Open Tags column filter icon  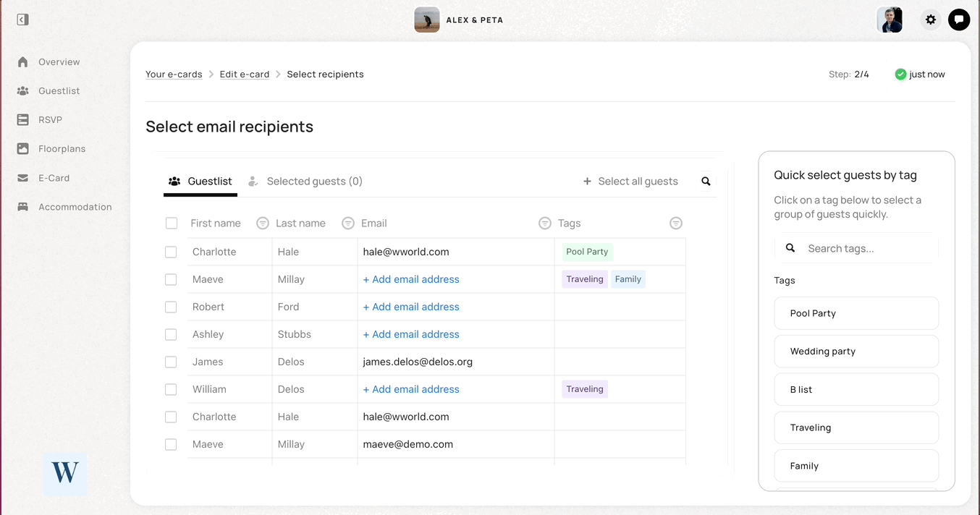(676, 224)
